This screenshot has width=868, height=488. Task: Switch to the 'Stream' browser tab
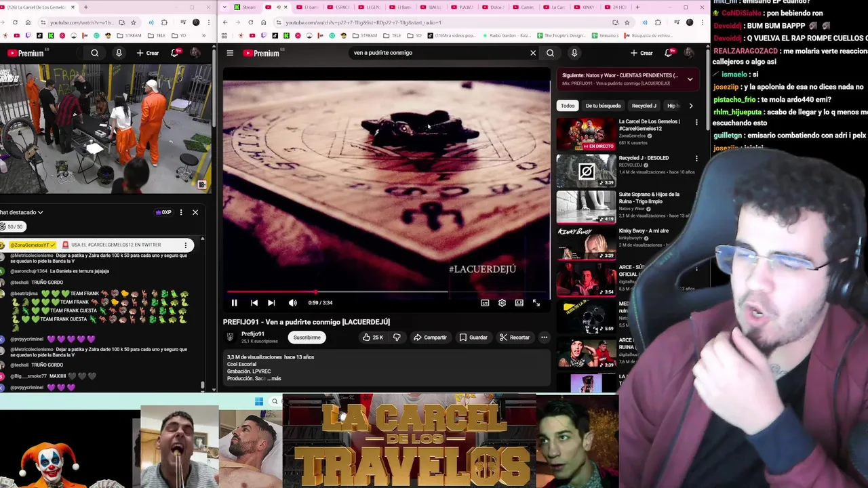pos(246,7)
